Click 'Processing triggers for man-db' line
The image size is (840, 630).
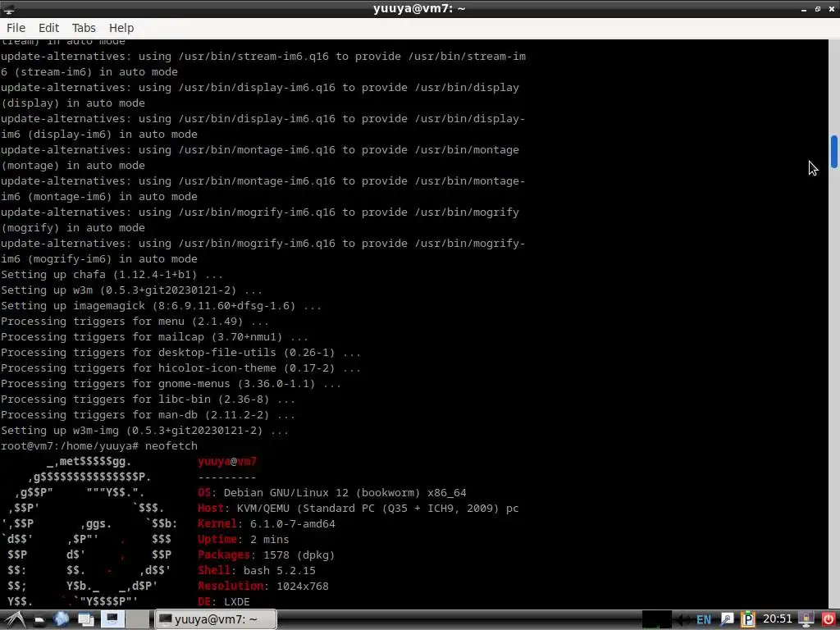pos(148,414)
